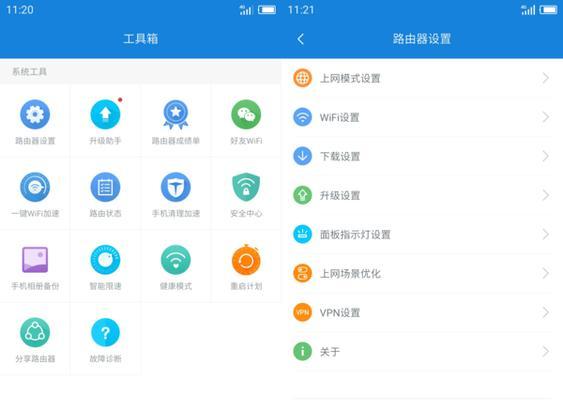Tap the 11:20 clock in status bar

tap(20, 10)
